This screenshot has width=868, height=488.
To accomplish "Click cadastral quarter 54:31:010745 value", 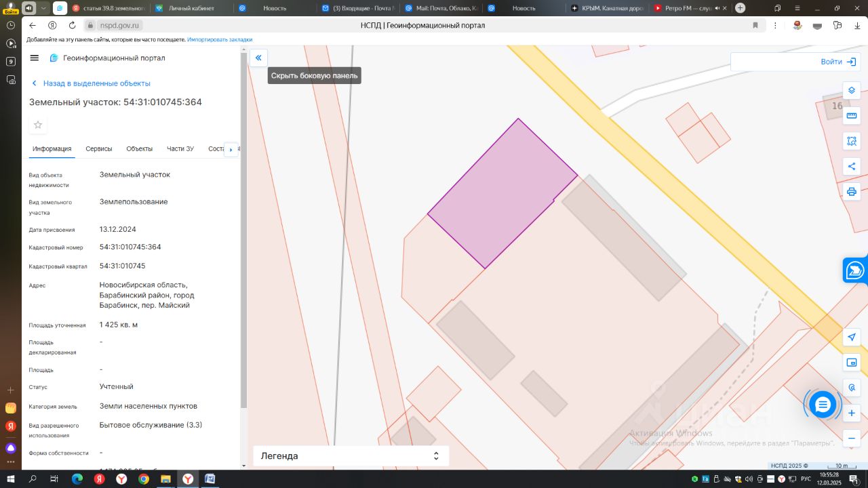I will (123, 266).
